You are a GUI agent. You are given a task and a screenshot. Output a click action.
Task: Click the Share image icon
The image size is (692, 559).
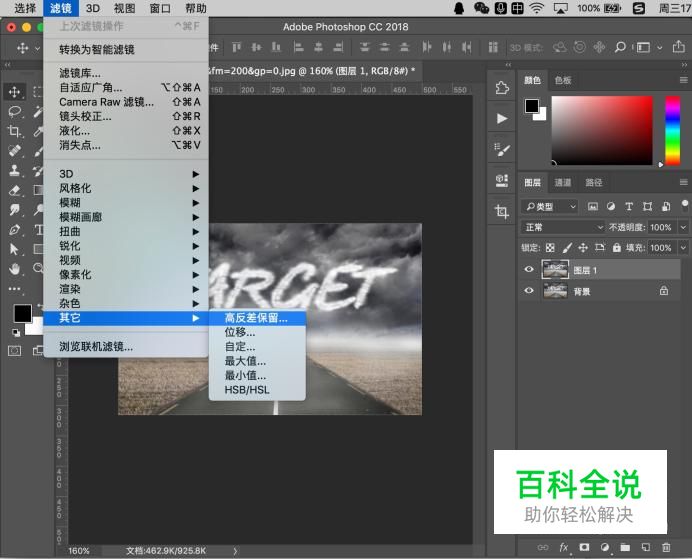[x=678, y=47]
